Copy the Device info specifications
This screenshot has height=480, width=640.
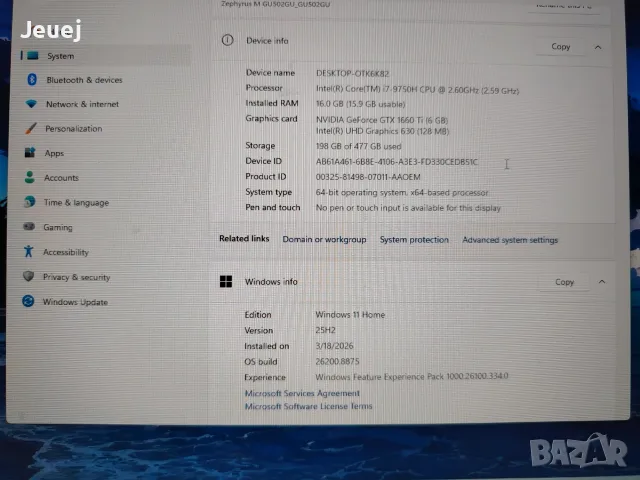click(560, 47)
